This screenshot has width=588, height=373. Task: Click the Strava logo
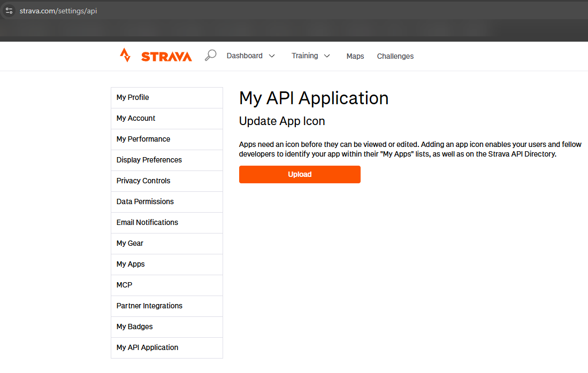(156, 56)
